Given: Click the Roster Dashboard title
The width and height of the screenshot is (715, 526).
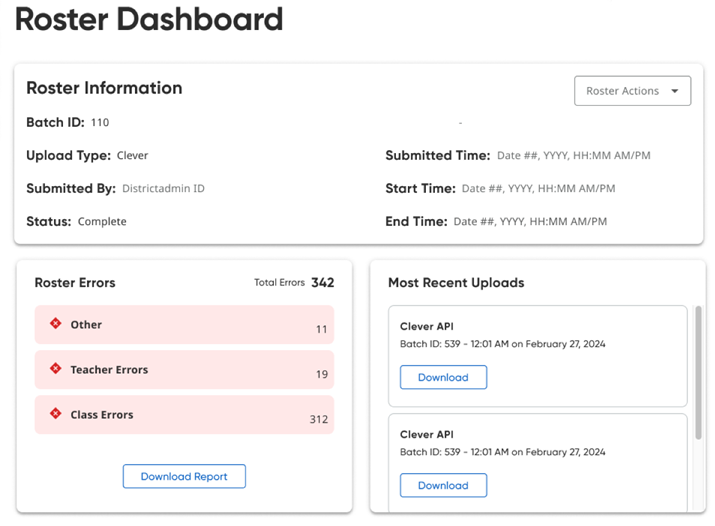Looking at the screenshot, I should pyautogui.click(x=149, y=19).
